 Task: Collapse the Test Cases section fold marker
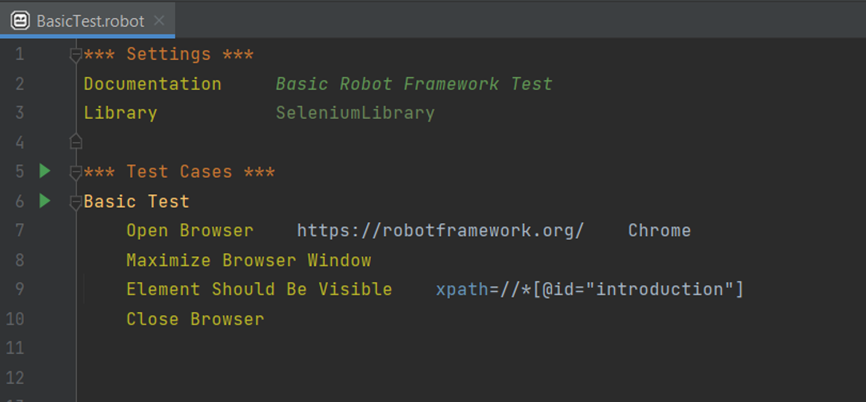(76, 173)
